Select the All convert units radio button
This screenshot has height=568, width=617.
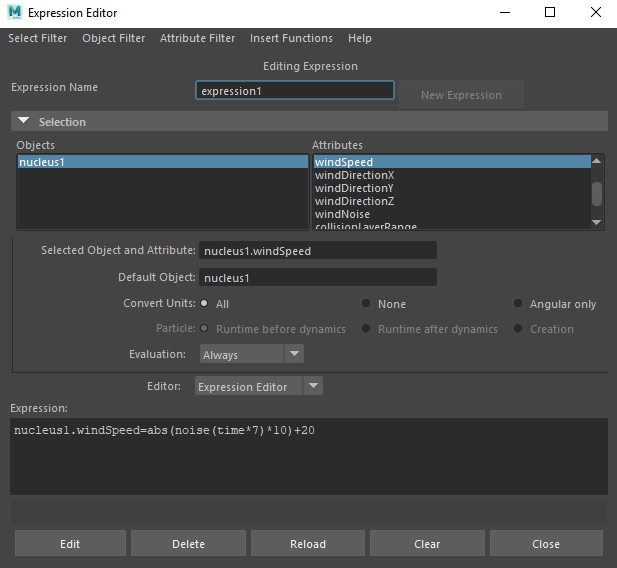pos(204,303)
